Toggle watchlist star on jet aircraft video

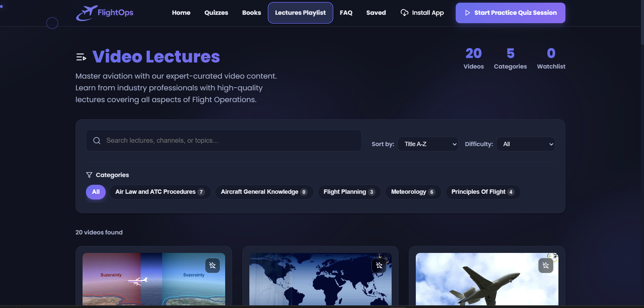coord(545,266)
